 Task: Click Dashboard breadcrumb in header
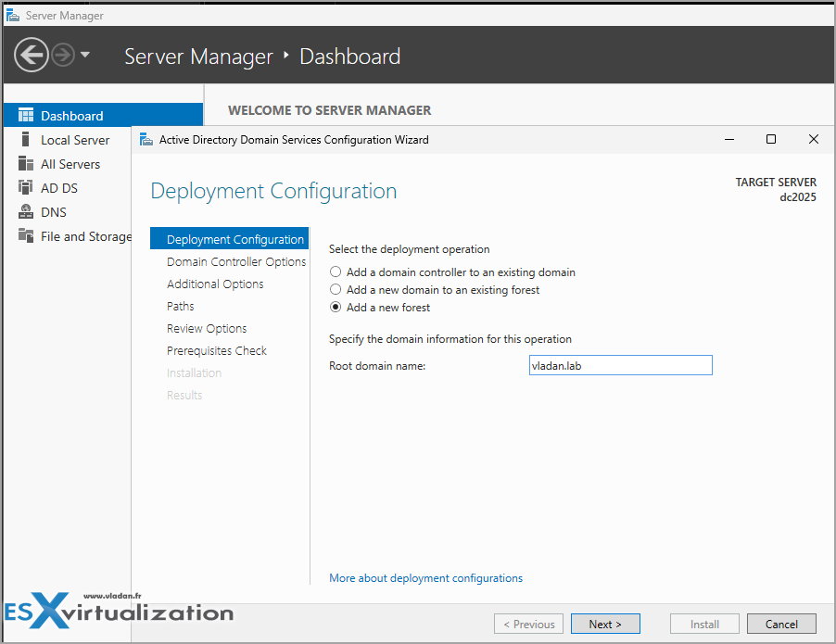[x=349, y=57]
